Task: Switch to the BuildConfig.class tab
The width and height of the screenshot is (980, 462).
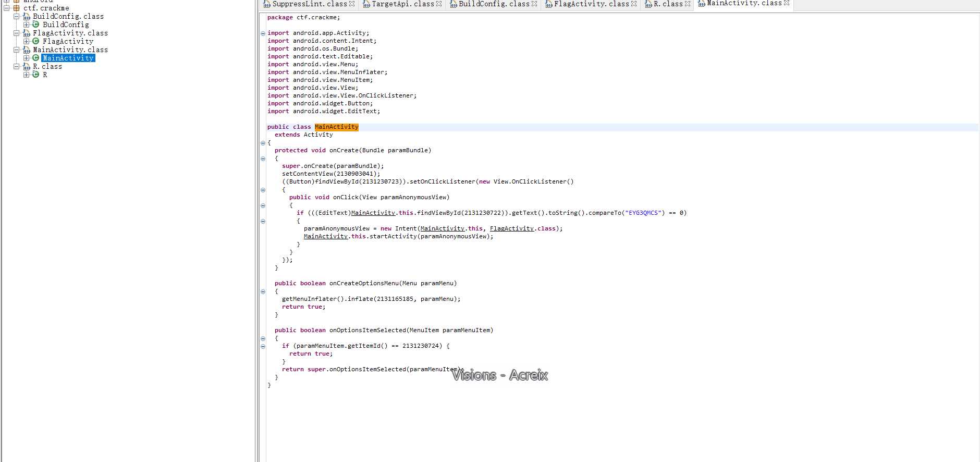Action: [494, 4]
